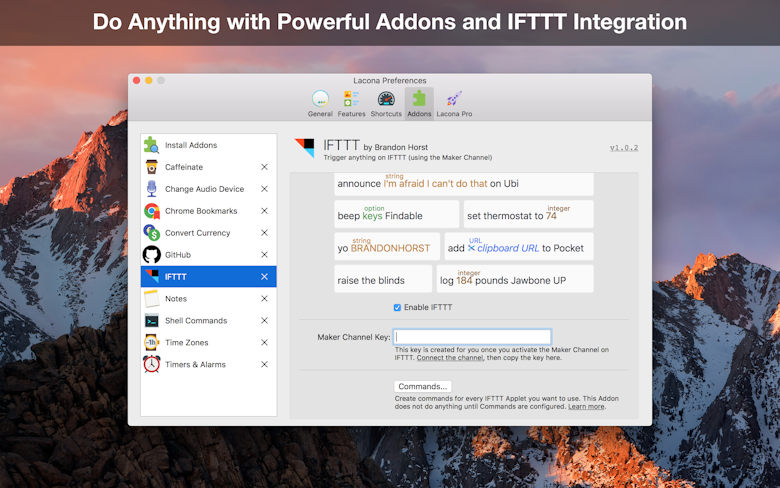
Task: Remove the Caffeinate addon with its X
Action: coord(265,167)
